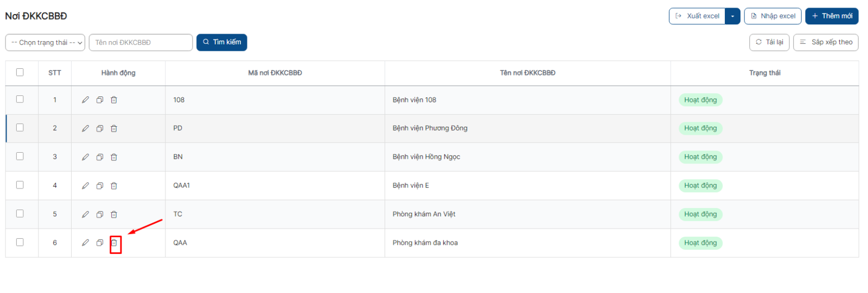This screenshot has width=868, height=293.
Task: Duplicate the TC row Phòng khám An Việt
Action: (x=100, y=214)
